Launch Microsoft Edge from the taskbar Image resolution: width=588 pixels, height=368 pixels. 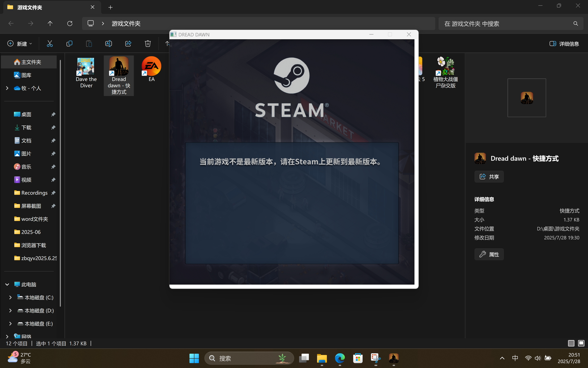(340, 358)
